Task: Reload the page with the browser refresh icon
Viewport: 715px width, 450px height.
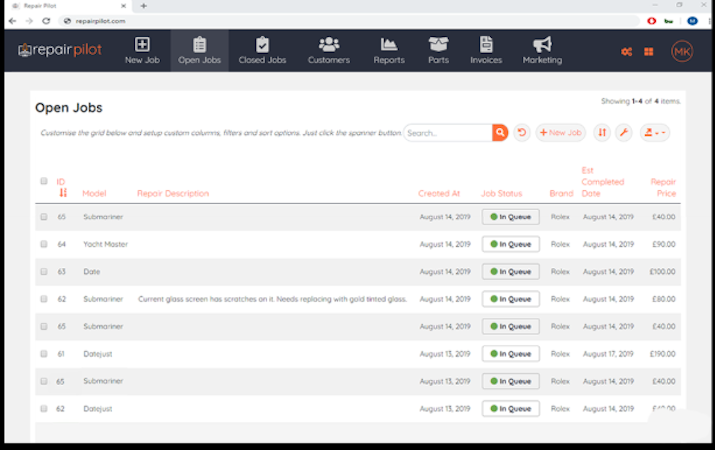Action: (46, 21)
